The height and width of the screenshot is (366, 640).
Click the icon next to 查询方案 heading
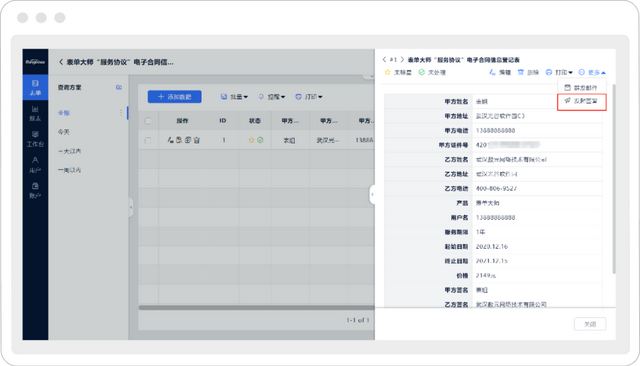[x=119, y=87]
